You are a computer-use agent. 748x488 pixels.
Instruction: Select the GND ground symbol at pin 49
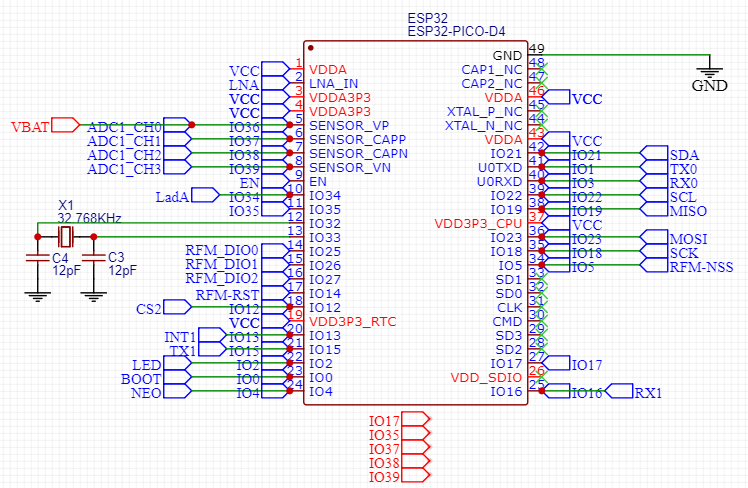(x=710, y=72)
